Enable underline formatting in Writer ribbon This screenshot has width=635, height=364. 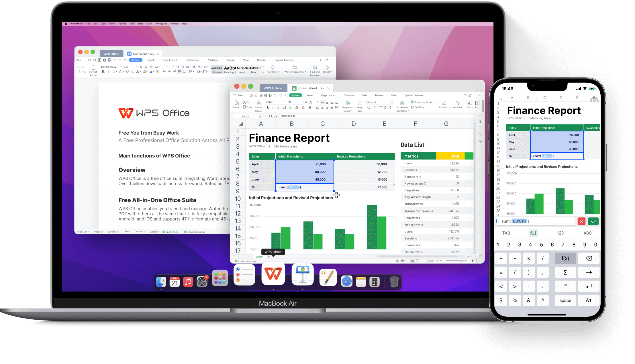(x=111, y=72)
